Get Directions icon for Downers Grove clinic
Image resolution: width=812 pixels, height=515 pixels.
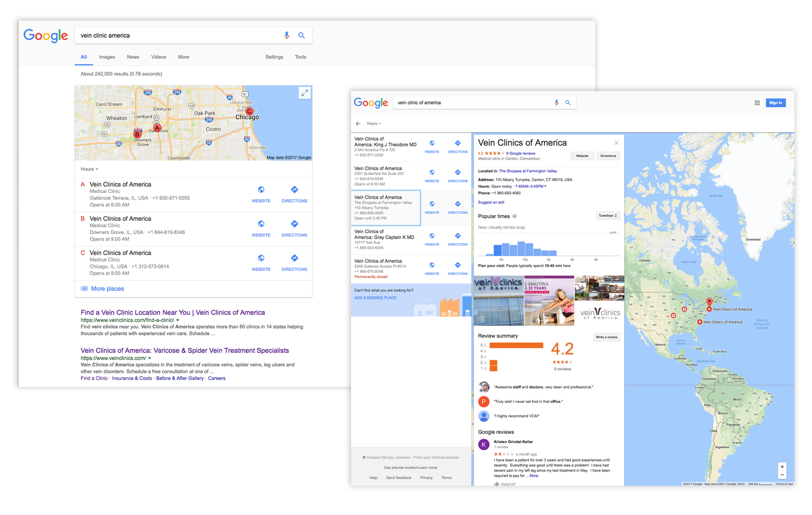point(294,224)
